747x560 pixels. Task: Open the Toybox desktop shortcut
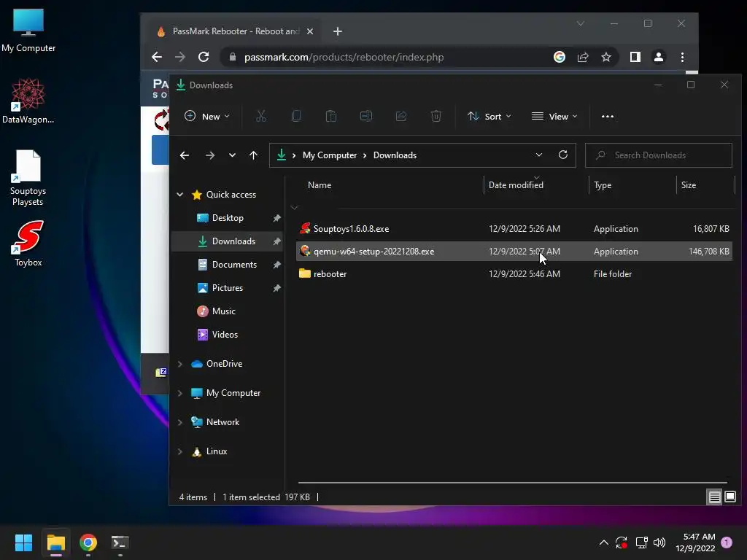pos(28,244)
